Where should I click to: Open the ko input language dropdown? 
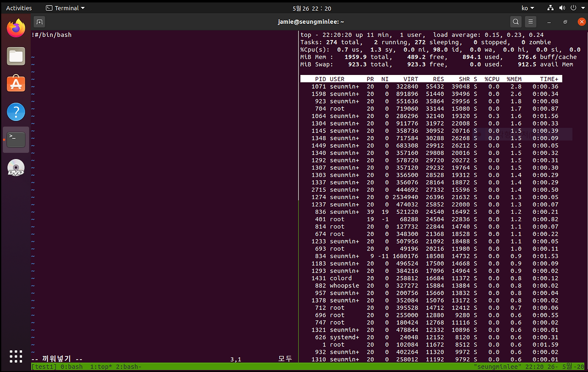[x=528, y=8]
